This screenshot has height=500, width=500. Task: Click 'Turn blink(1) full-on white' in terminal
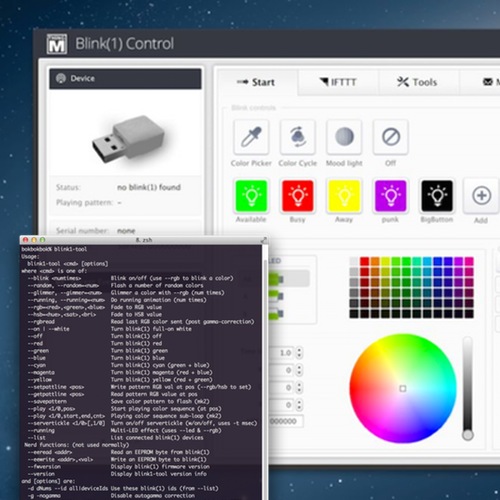151,329
